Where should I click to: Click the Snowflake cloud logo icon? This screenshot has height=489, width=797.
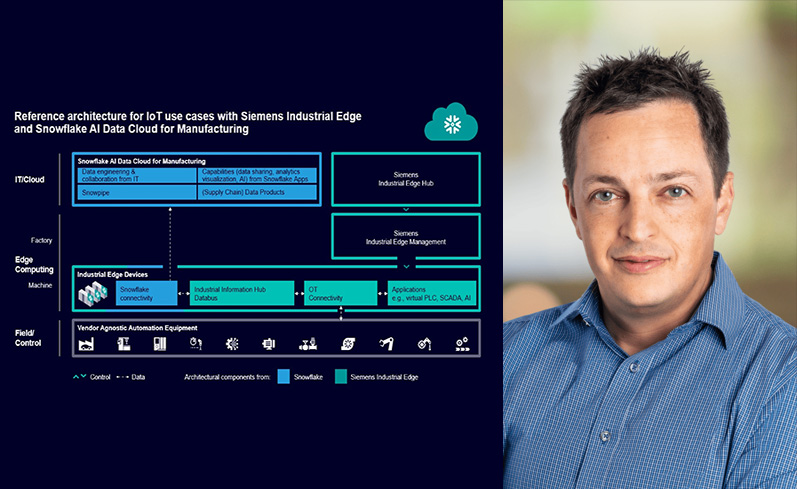451,122
